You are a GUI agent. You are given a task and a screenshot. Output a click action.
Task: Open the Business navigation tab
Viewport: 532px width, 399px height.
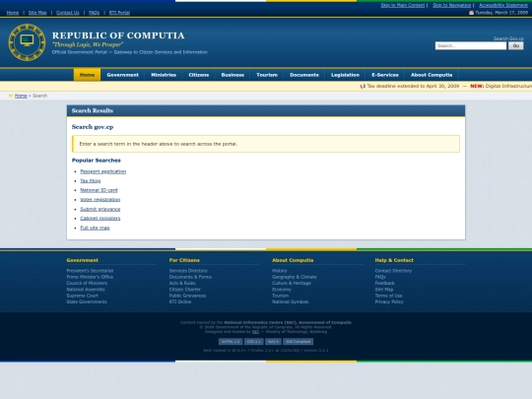(233, 75)
